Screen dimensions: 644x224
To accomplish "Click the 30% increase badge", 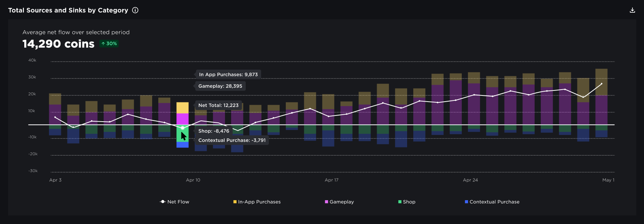I will [x=109, y=43].
